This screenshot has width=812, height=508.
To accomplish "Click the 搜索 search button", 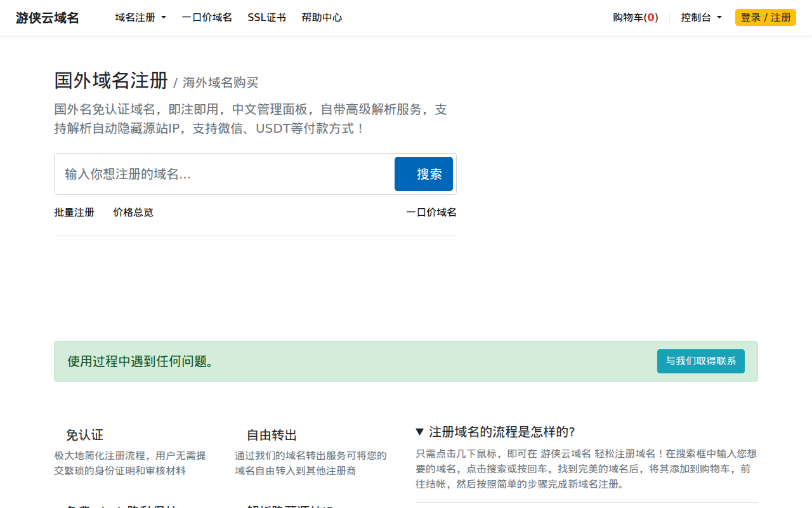I will pos(423,173).
